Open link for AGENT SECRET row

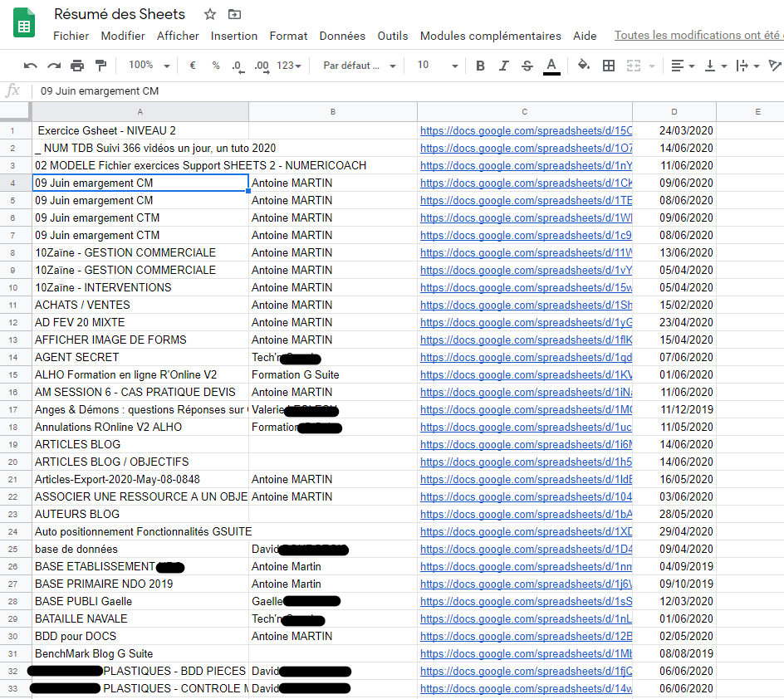[x=526, y=358]
